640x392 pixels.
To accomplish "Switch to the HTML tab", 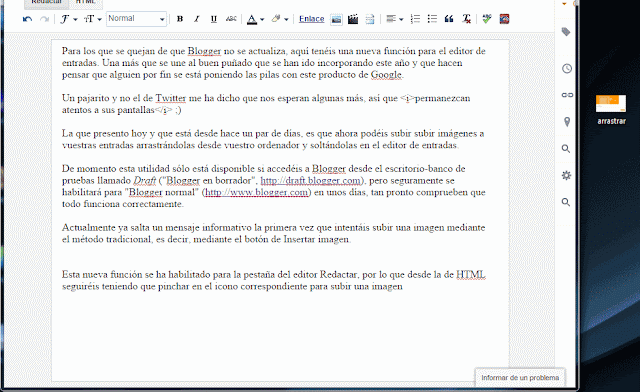I will tap(85, 2).
